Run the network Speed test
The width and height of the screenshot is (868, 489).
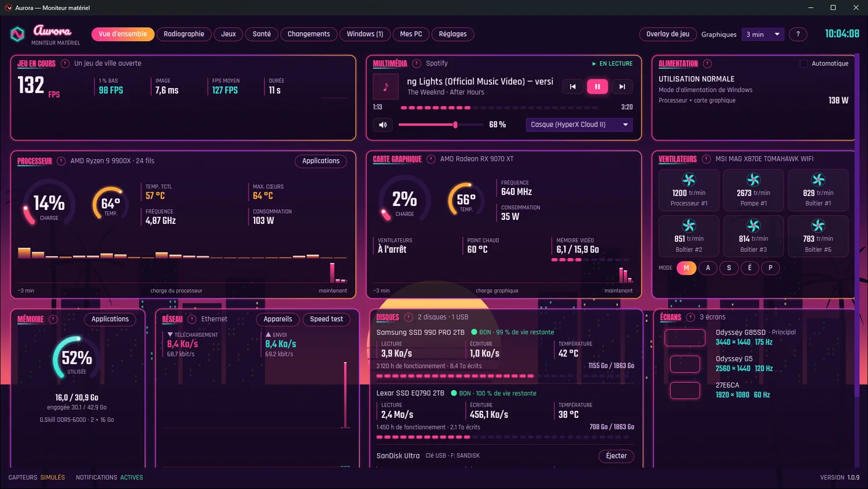pyautogui.click(x=326, y=319)
